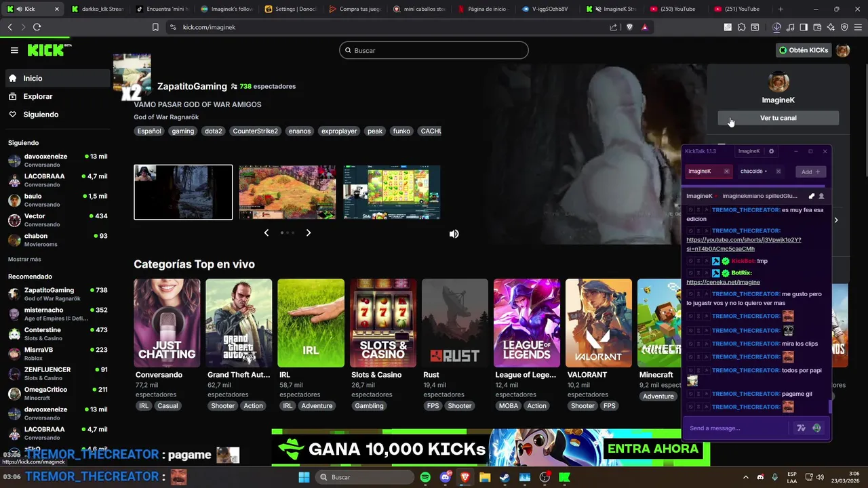Open the ceneka.net/imagine link in chat

coord(723,282)
